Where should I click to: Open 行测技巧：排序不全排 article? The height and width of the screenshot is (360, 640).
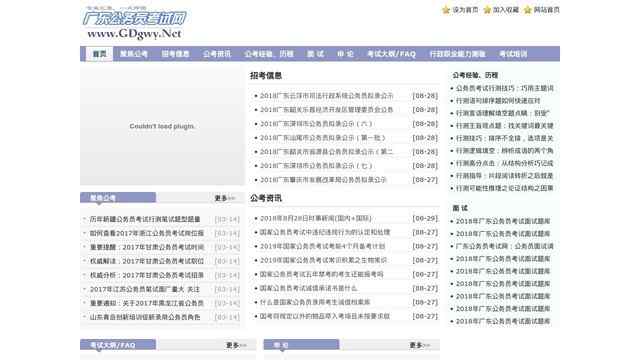click(x=505, y=138)
